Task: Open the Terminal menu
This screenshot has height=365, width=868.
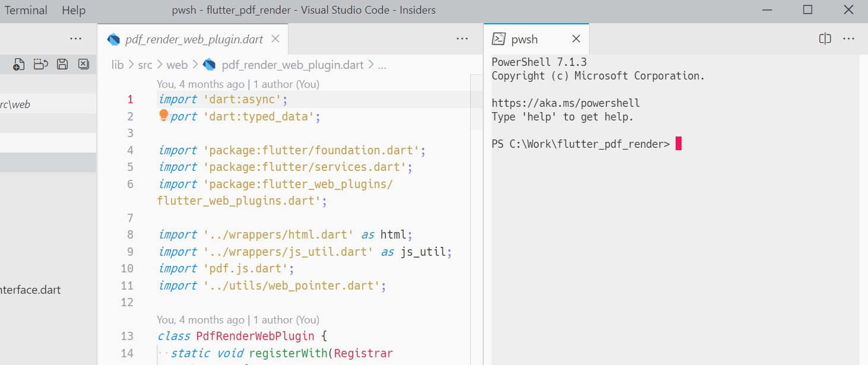Action: 26,10
